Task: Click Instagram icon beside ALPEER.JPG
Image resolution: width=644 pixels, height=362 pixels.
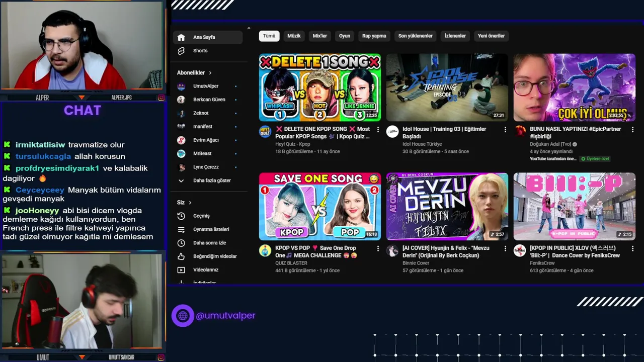Action: pos(162,98)
